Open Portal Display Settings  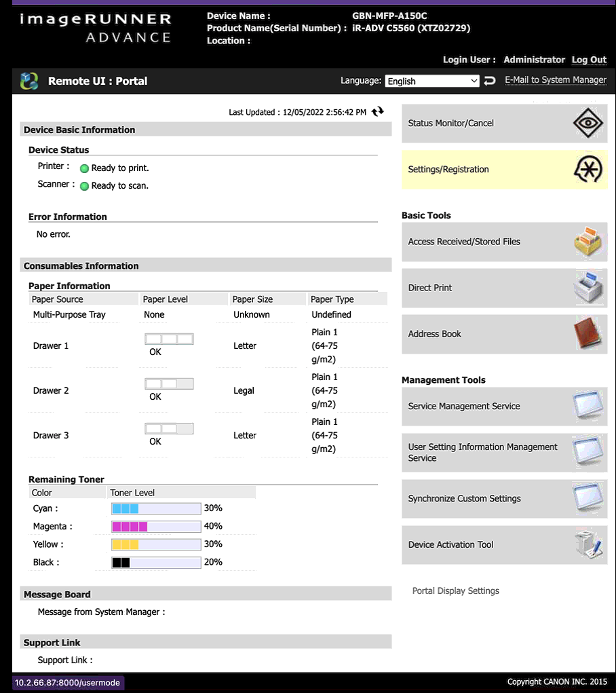pyautogui.click(x=456, y=591)
